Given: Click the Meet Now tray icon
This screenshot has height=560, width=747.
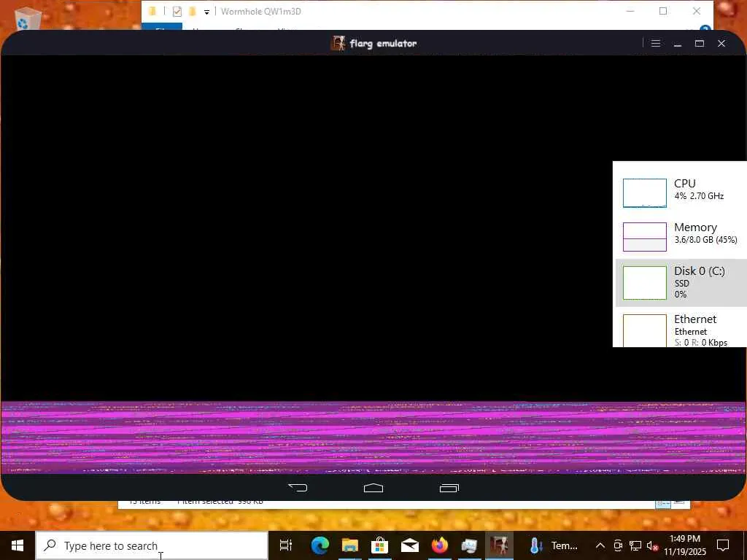Looking at the screenshot, I should (618, 545).
